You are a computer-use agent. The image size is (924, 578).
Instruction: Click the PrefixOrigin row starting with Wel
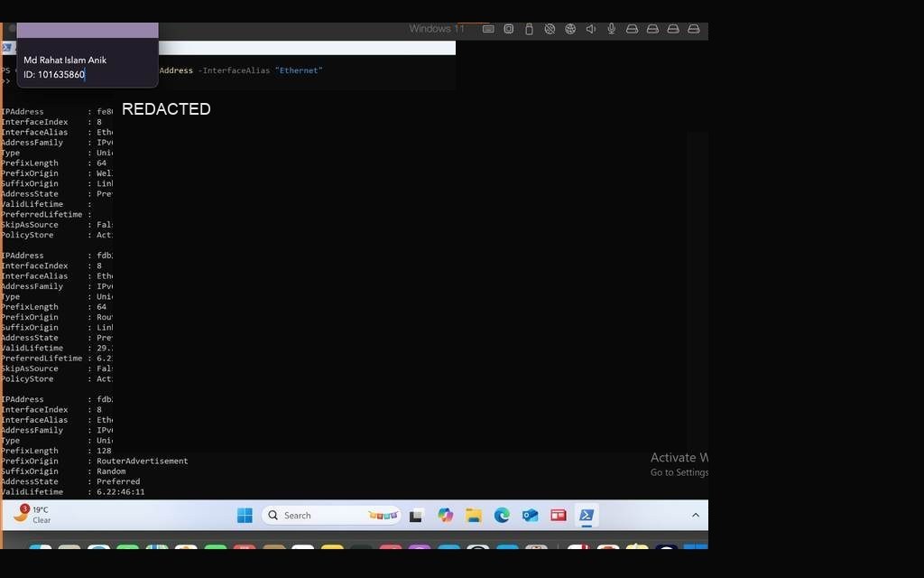(x=57, y=173)
